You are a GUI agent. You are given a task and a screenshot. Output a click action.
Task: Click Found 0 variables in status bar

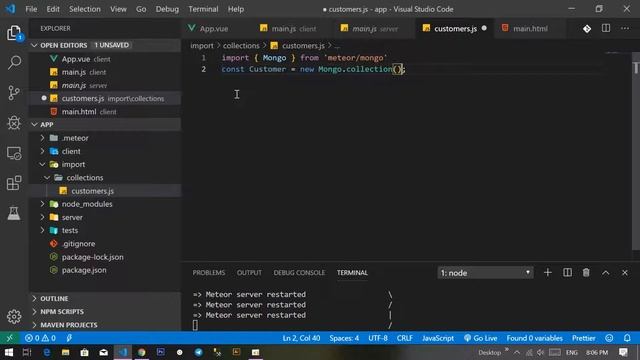tap(534, 338)
